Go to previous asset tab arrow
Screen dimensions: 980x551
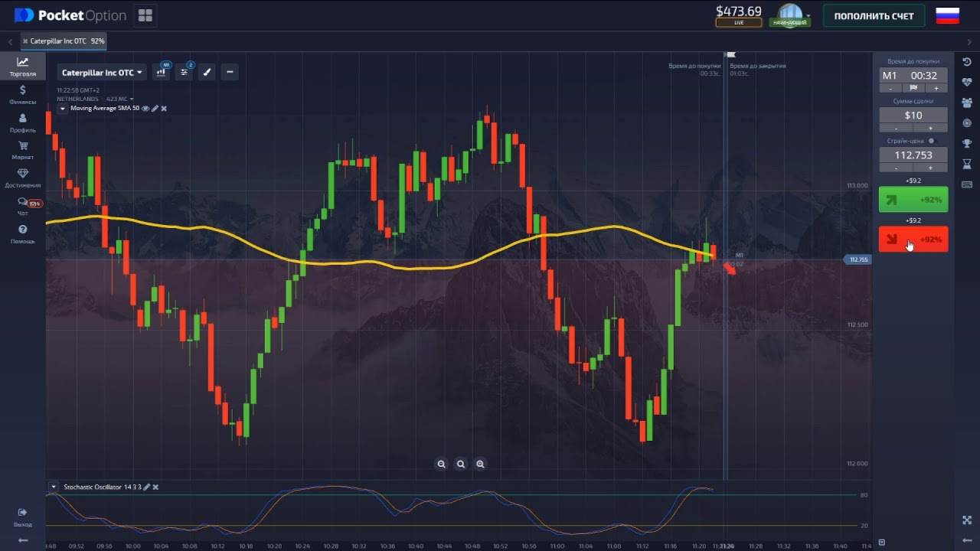pyautogui.click(x=10, y=41)
